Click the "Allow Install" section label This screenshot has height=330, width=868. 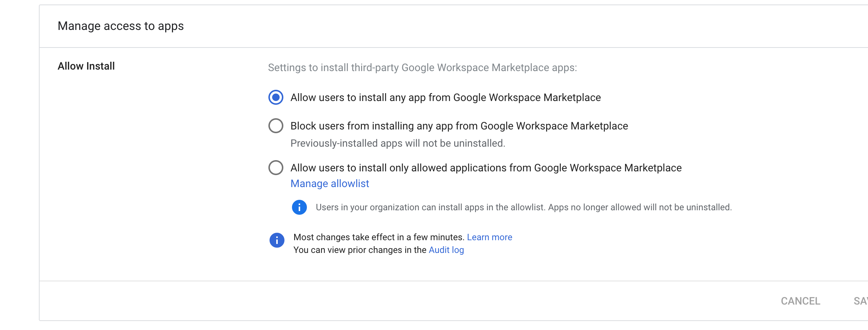pyautogui.click(x=86, y=66)
